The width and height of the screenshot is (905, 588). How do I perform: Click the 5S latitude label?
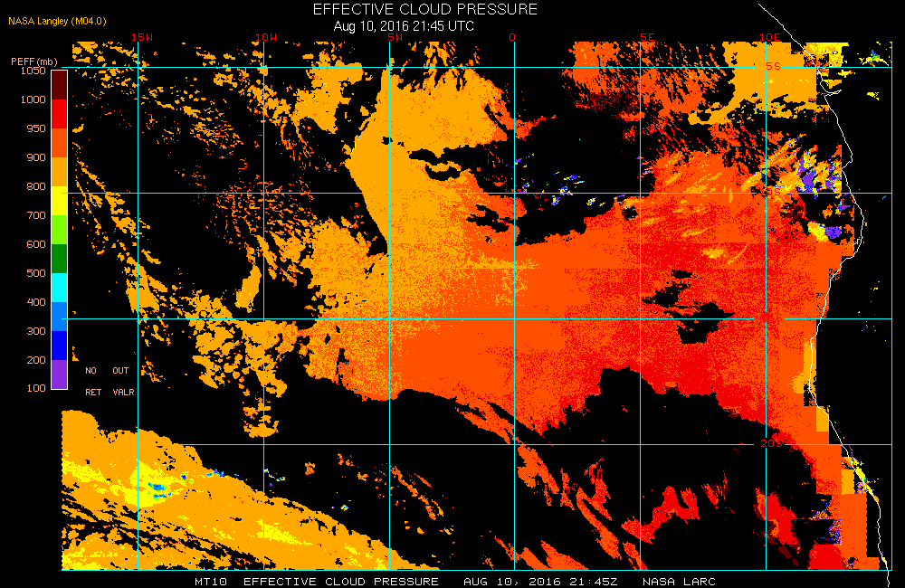[x=773, y=66]
